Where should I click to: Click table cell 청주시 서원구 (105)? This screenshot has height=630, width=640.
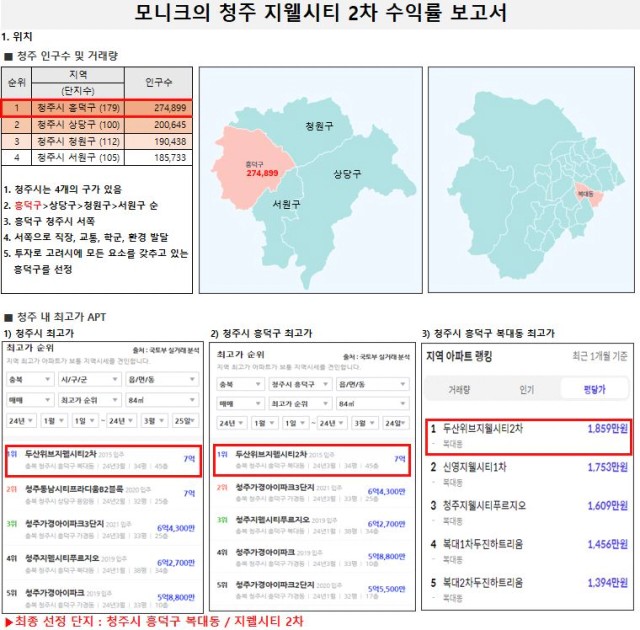point(78,158)
